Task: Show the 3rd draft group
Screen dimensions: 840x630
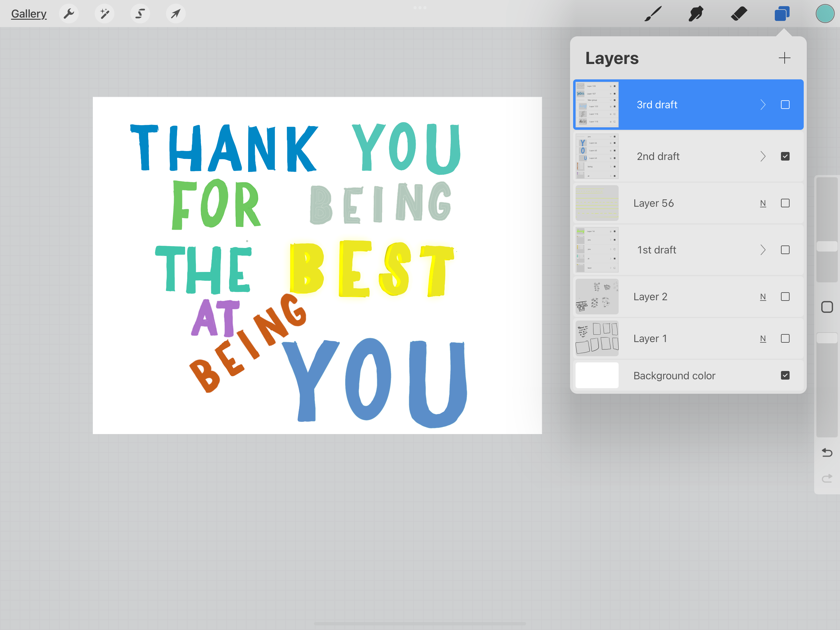Action: [x=785, y=105]
